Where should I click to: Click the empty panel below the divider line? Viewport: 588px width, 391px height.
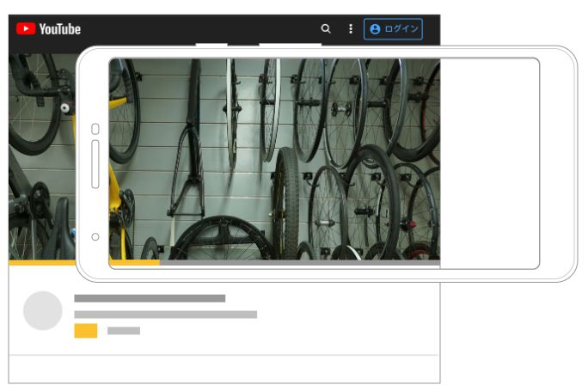pos(224,369)
